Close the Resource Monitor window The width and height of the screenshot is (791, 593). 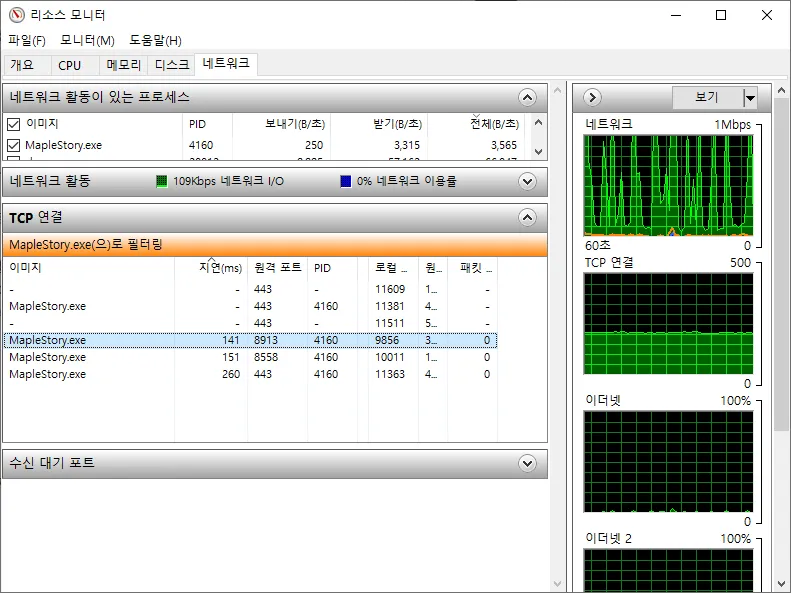click(767, 15)
